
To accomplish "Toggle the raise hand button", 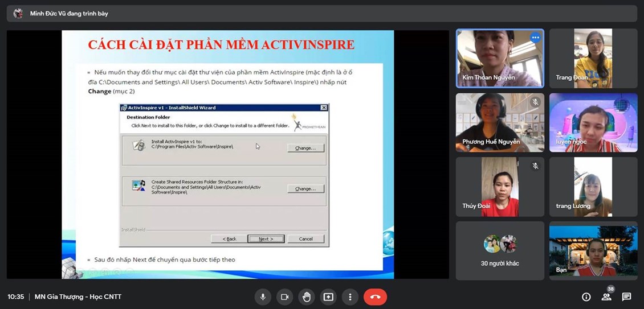I will click(x=307, y=296).
